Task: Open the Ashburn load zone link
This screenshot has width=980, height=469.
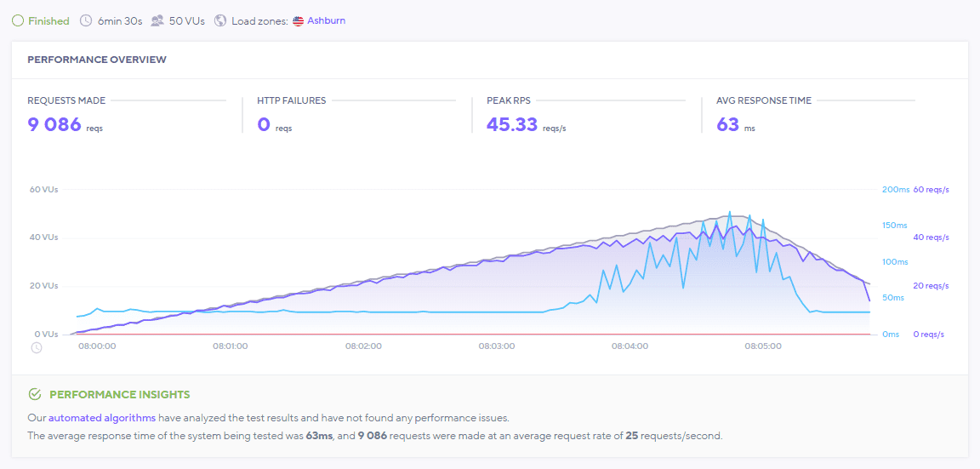Action: click(x=326, y=20)
